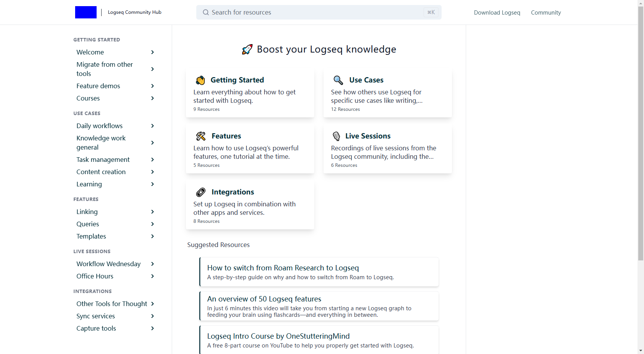The width and height of the screenshot is (644, 354).
Task: Open An overview of 50 Logseq features
Action: (264, 299)
